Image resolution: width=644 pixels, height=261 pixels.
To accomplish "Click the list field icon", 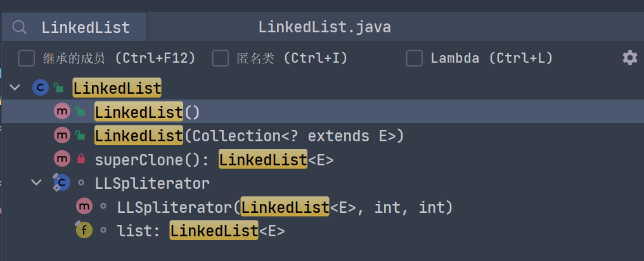I will point(84,231).
